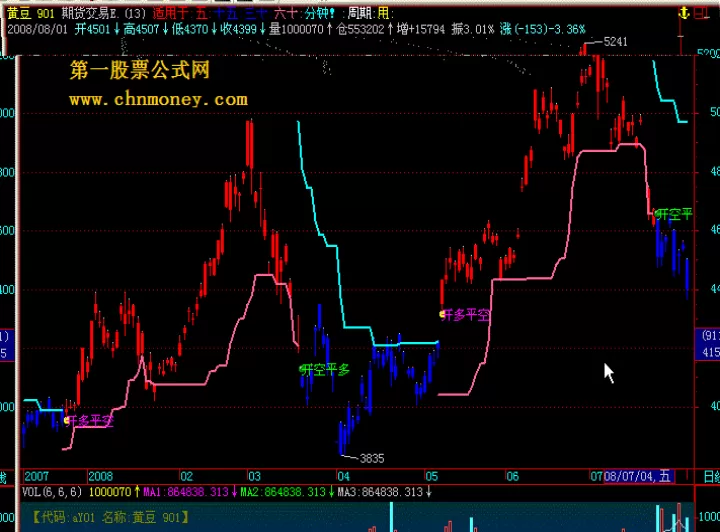Click the open interest '仓553202'
The width and height of the screenshot is (720, 532).
[x=360, y=29]
